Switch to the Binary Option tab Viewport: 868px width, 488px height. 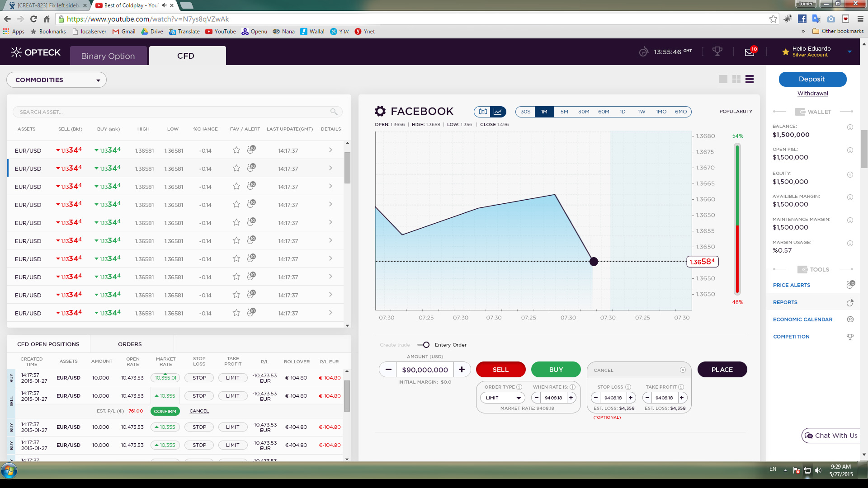(108, 56)
